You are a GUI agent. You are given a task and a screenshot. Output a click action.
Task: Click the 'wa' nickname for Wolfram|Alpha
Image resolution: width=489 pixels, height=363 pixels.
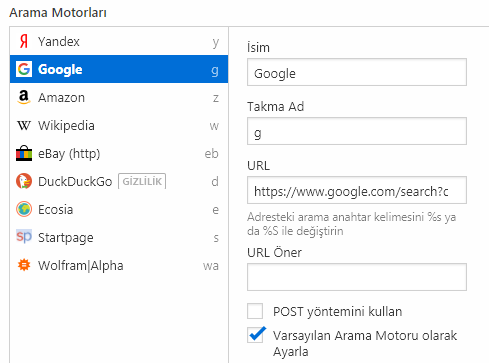pos(211,266)
